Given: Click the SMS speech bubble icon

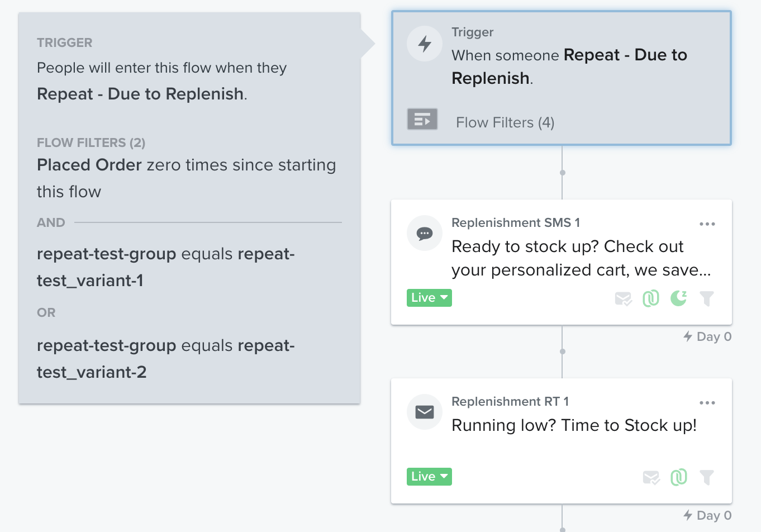Looking at the screenshot, I should tap(425, 234).
